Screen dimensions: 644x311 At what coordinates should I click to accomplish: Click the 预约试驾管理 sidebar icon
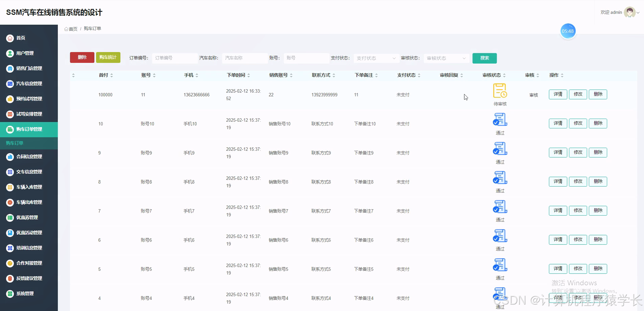pyautogui.click(x=10, y=99)
